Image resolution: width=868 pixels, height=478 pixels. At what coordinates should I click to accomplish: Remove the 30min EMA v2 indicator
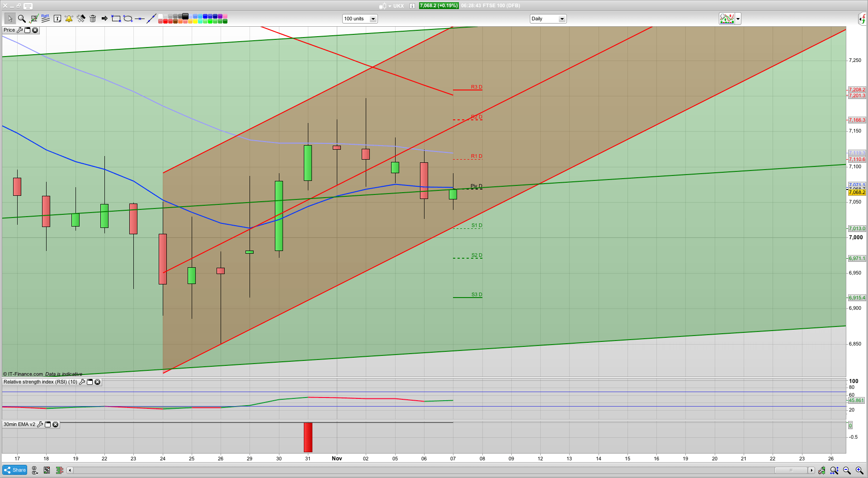(x=55, y=424)
